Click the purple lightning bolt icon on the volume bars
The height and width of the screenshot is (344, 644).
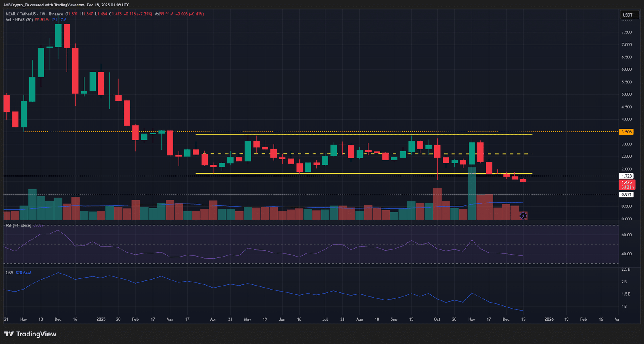tap(523, 216)
